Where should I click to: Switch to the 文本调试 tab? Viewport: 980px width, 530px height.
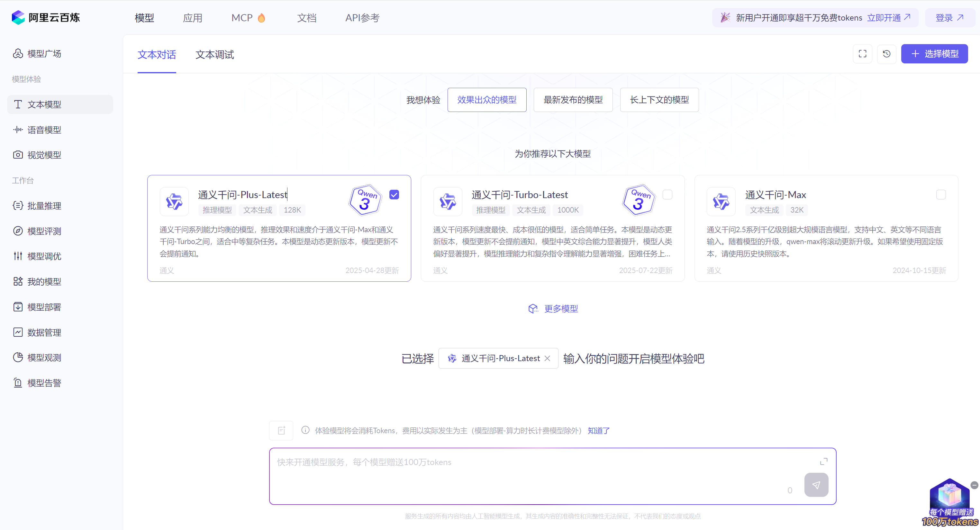pyautogui.click(x=214, y=55)
